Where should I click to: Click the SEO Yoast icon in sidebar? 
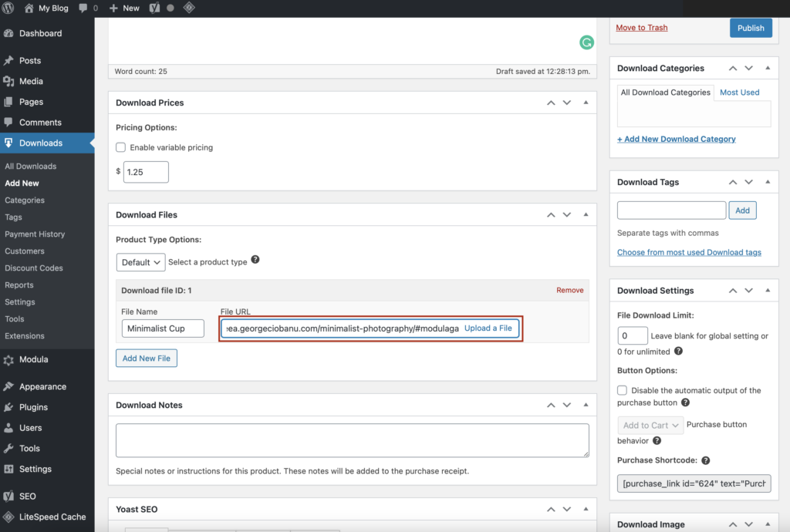point(8,497)
